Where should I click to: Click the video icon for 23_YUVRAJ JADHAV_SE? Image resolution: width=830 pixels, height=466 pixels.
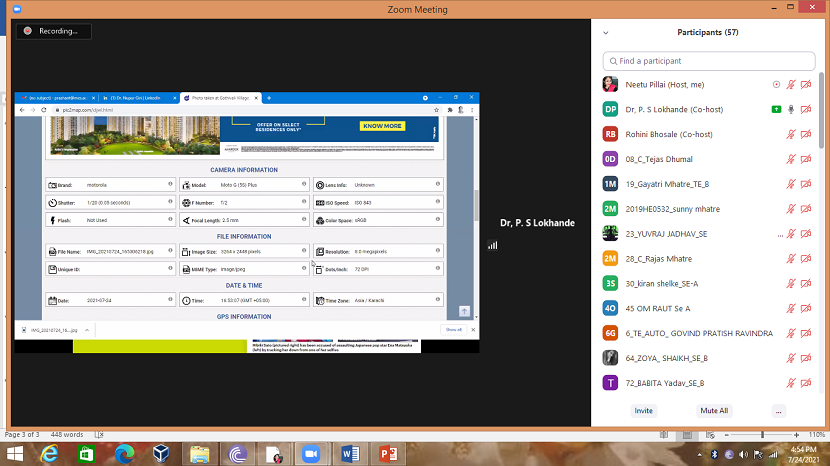point(806,234)
